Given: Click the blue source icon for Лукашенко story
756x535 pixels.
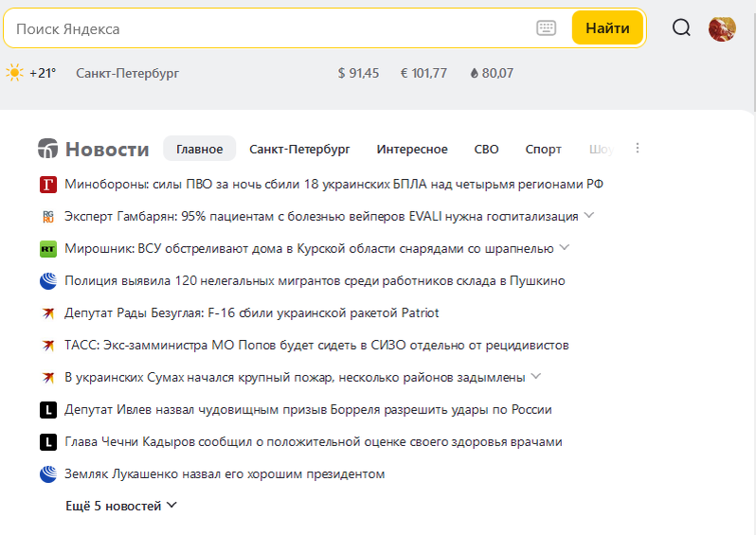Looking at the screenshot, I should coord(48,474).
